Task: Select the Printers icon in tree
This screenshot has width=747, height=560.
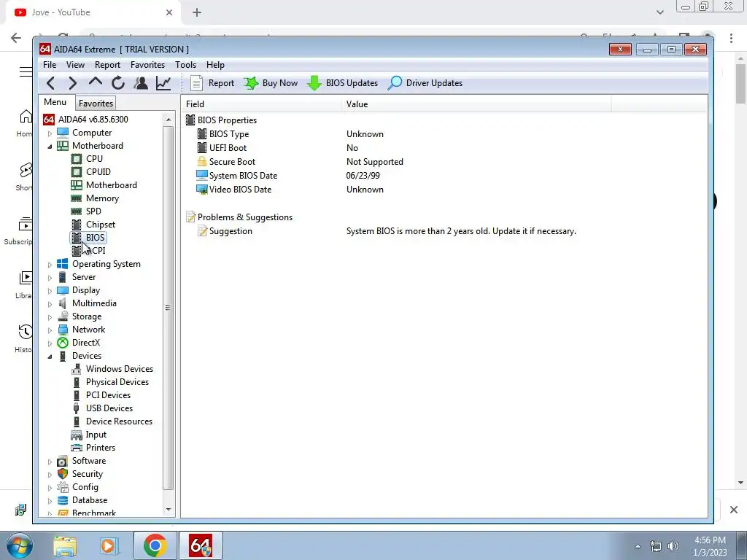Action: click(x=76, y=448)
